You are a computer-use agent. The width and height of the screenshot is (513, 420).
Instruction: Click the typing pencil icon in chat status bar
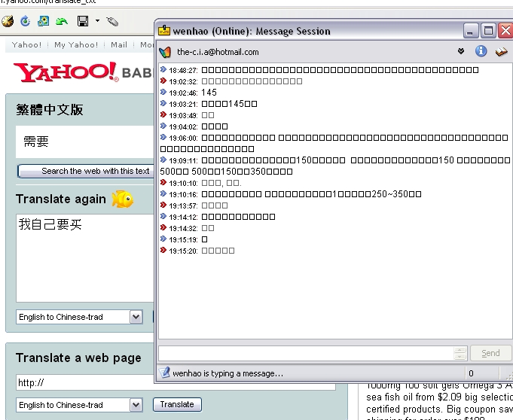click(x=165, y=373)
